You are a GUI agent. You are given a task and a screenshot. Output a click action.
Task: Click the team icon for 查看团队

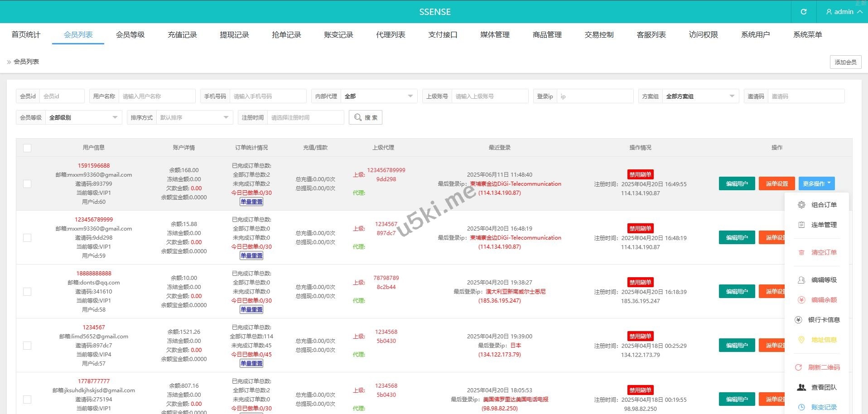(801, 387)
